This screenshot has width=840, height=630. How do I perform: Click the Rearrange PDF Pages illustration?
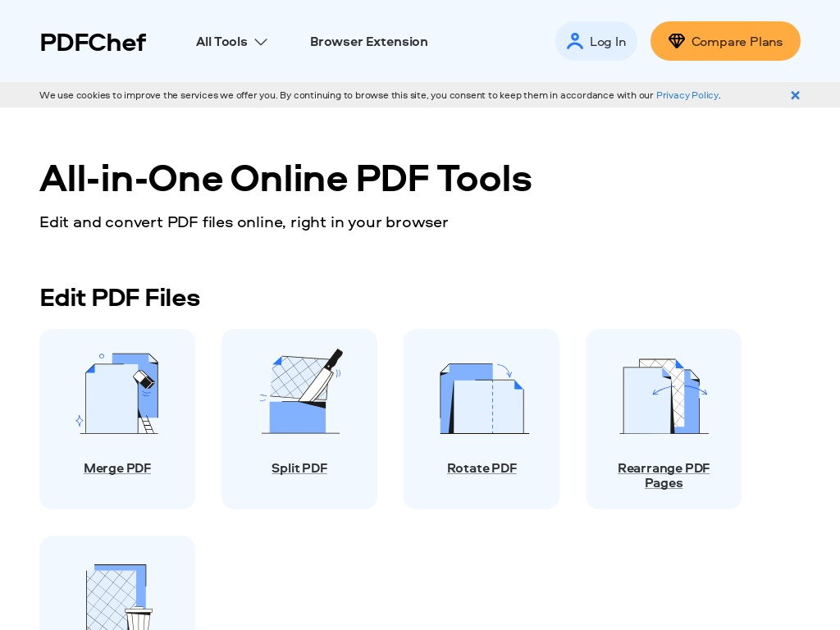pyautogui.click(x=664, y=396)
